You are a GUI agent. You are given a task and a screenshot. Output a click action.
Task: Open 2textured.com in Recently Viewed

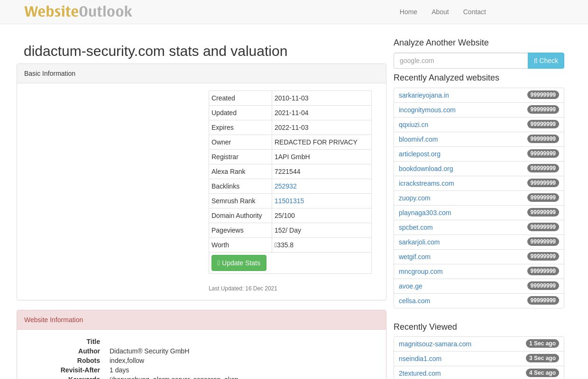(x=420, y=373)
